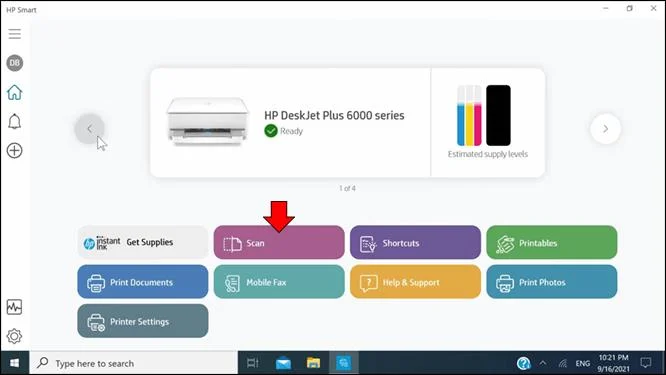Viewport: 666px width, 375px height.
Task: Open the Printer Settings tile
Action: pyautogui.click(x=143, y=321)
